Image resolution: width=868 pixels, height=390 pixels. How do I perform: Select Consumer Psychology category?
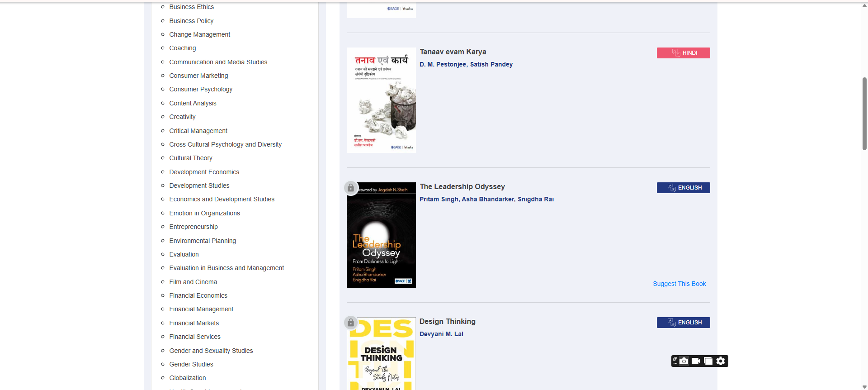coord(201,90)
